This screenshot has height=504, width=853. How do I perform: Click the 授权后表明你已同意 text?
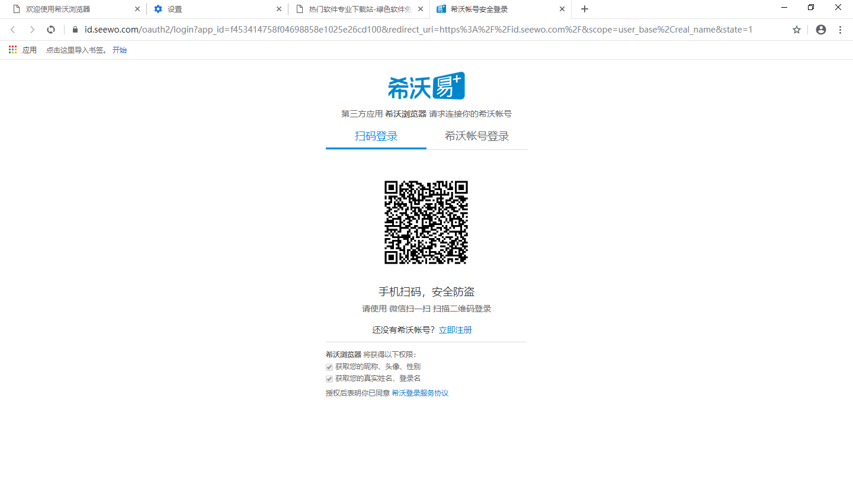[357, 393]
